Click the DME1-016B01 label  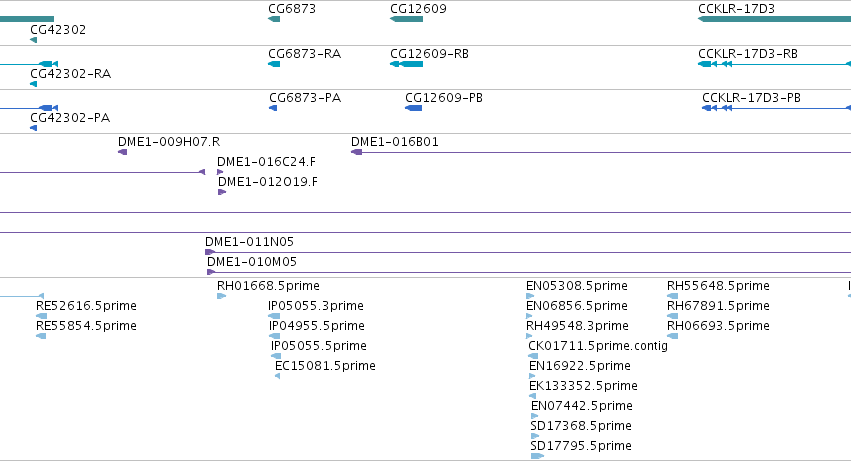(395, 142)
